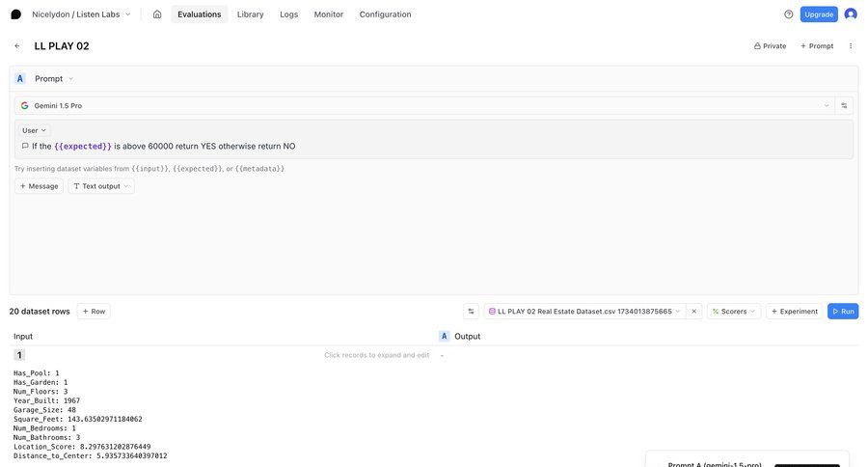Open the Logs tab

coord(289,14)
